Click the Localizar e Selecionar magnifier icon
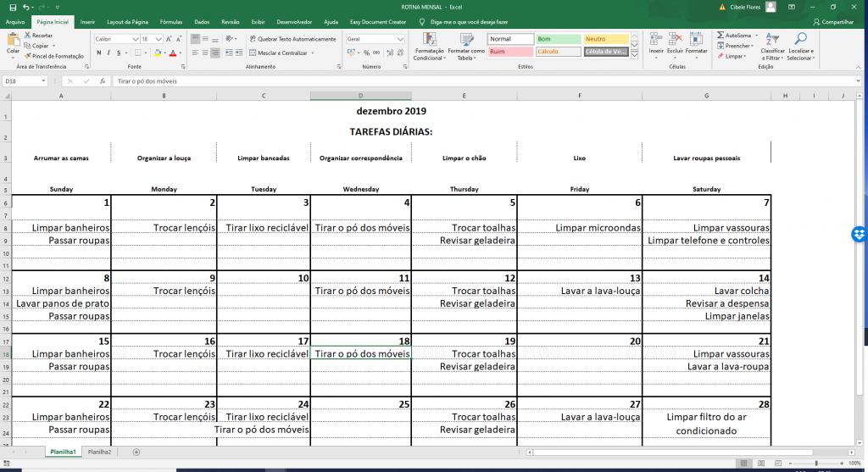The height and width of the screenshot is (472, 868). pyautogui.click(x=800, y=40)
